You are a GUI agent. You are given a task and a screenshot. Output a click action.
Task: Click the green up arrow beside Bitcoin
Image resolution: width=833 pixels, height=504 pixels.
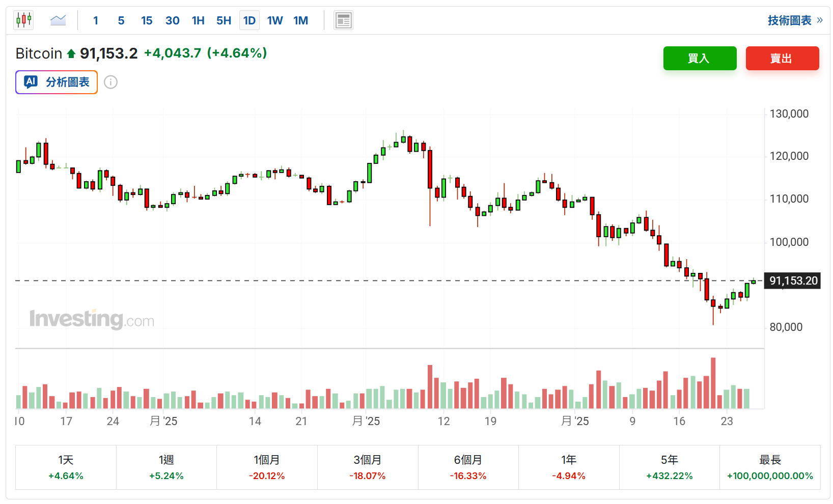coord(71,53)
